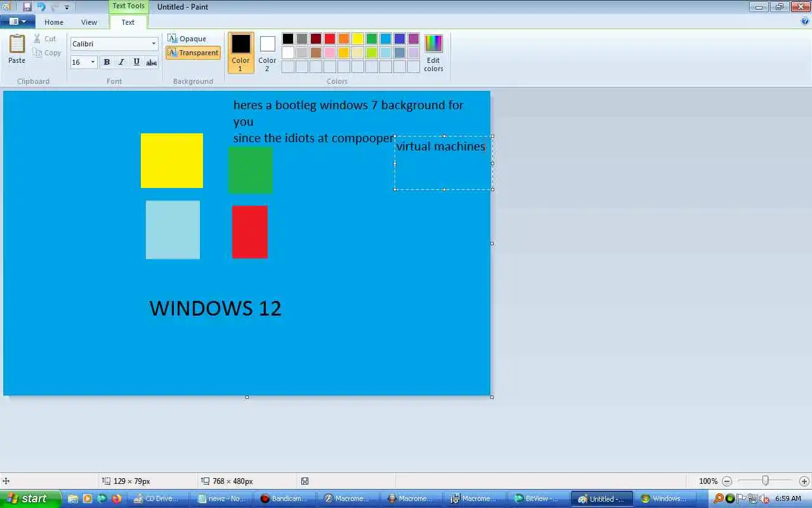Open the Customize Quick Access Toolbar arrow
Image resolution: width=812 pixels, height=508 pixels.
[x=67, y=8]
